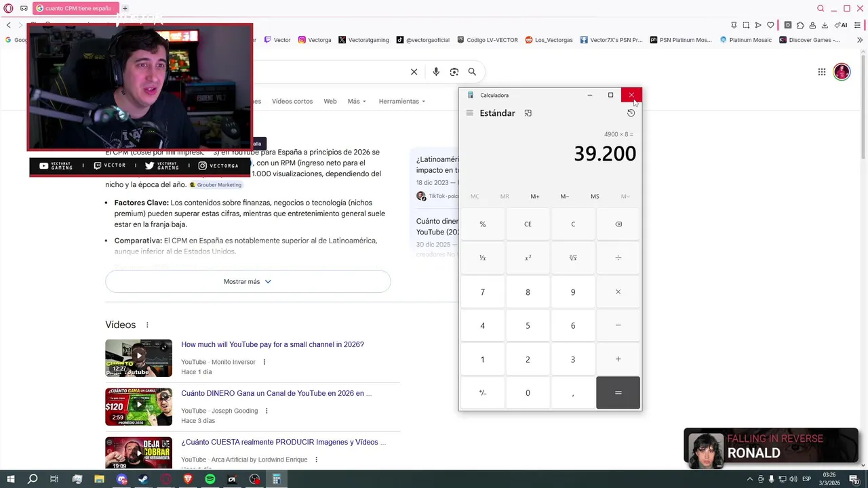This screenshot has width=868, height=488.
Task: Show hidden system tray icons chevron
Action: coord(749,479)
